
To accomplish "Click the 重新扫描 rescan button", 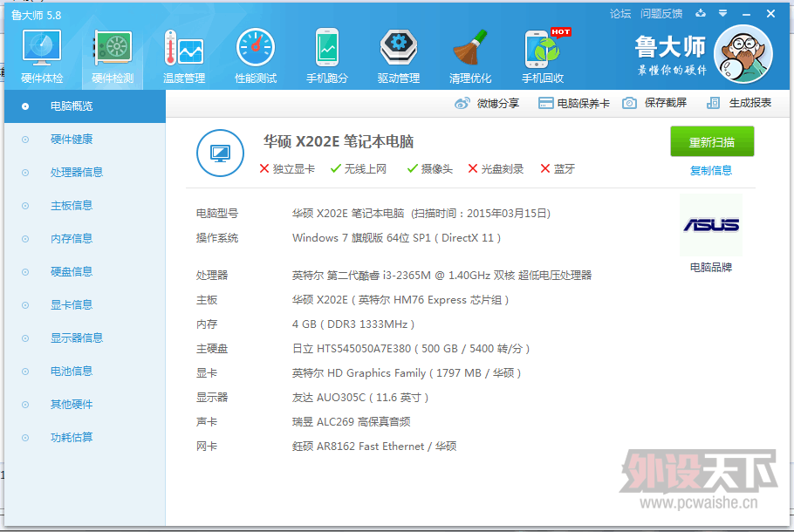I will 712,142.
